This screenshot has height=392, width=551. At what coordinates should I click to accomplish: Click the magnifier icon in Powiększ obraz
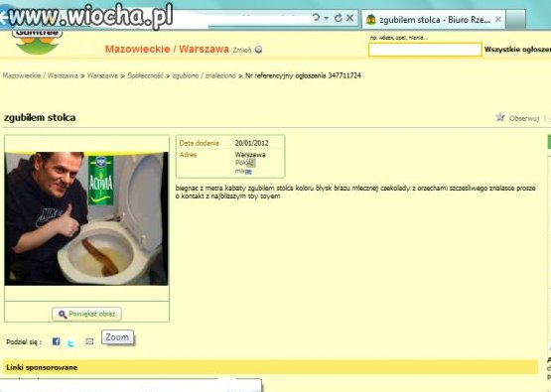pos(63,315)
